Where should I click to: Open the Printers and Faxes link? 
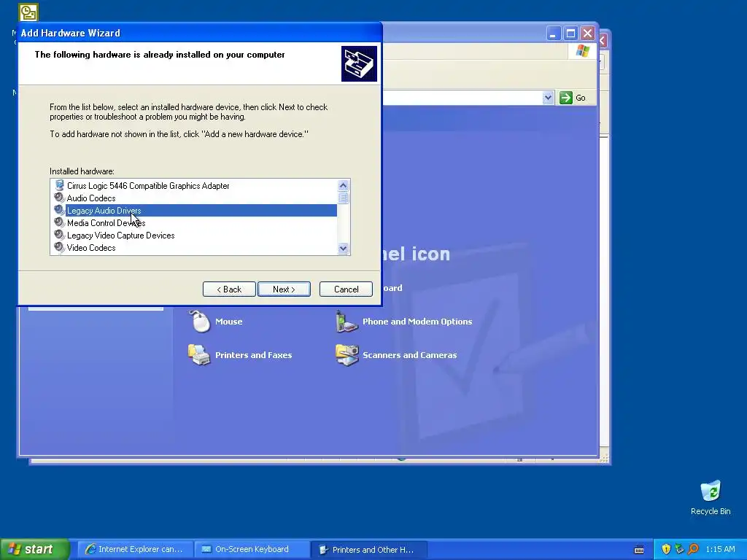tap(253, 355)
